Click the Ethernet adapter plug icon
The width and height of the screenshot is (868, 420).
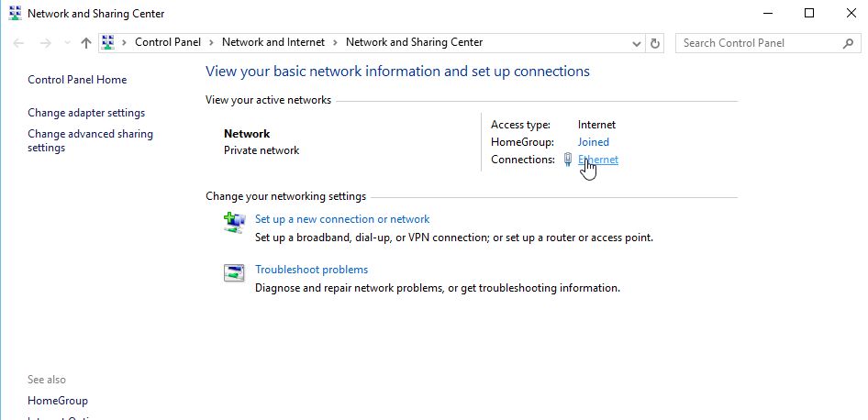pyautogui.click(x=568, y=160)
